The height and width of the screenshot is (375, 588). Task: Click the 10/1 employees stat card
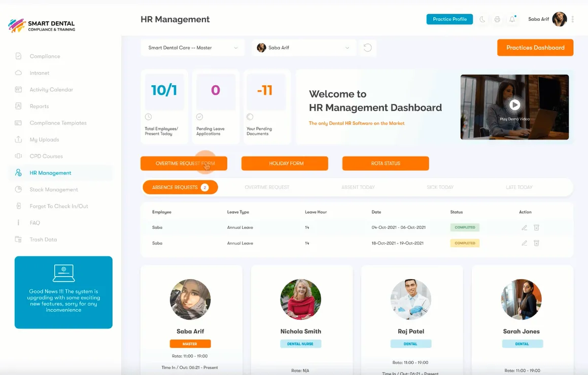pyautogui.click(x=164, y=107)
